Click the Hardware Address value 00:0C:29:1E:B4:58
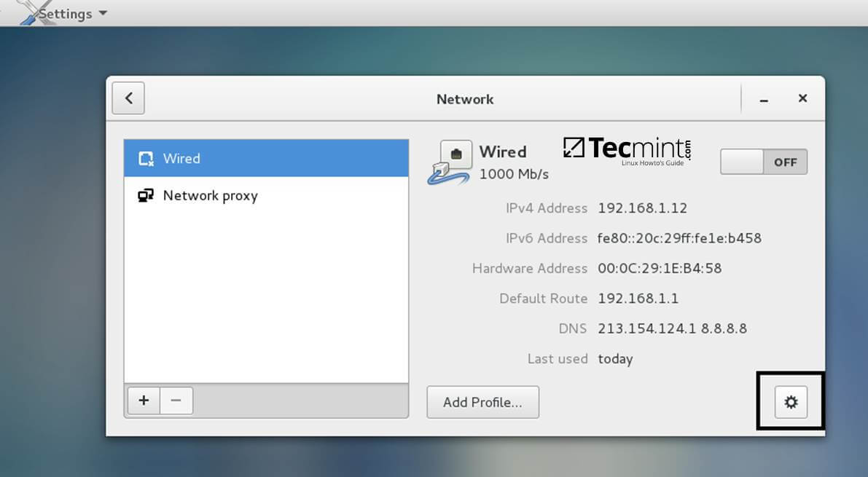The width and height of the screenshot is (868, 477). coord(660,268)
